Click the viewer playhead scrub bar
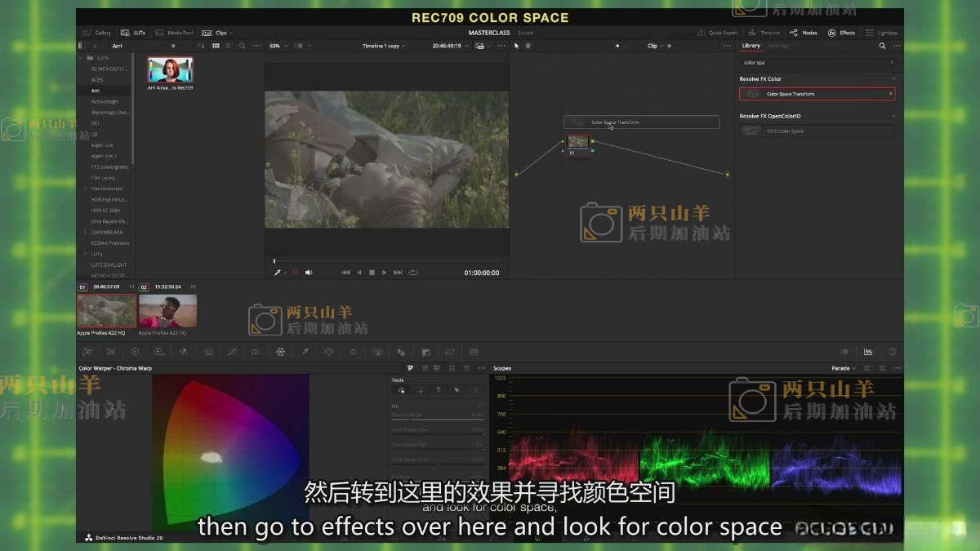 (385, 261)
